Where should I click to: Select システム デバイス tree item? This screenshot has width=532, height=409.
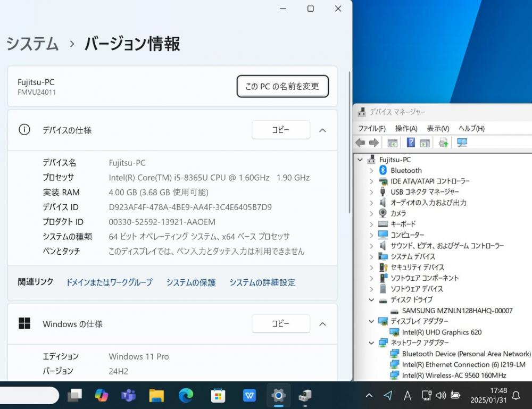[x=413, y=256]
